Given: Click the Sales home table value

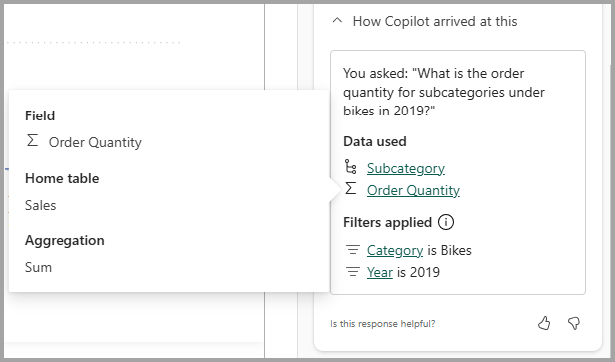Looking at the screenshot, I should click(40, 205).
